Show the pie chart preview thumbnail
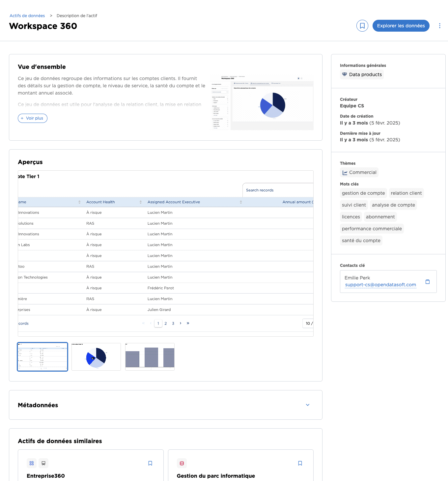This screenshot has width=448, height=481. (96, 357)
